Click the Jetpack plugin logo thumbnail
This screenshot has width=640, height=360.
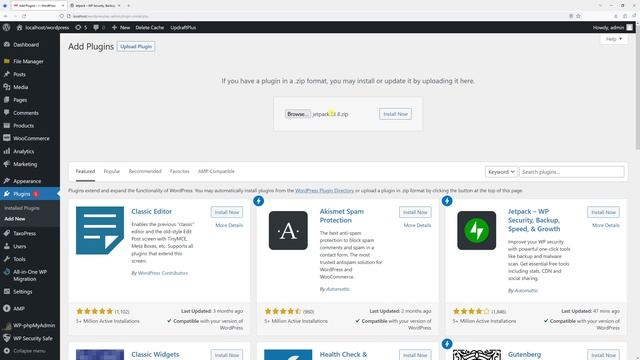[476, 231]
